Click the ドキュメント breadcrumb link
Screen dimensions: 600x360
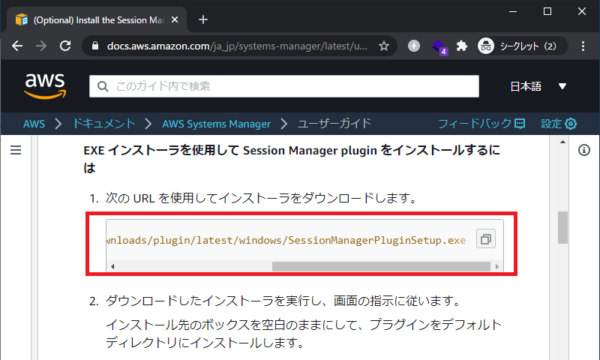coord(104,124)
